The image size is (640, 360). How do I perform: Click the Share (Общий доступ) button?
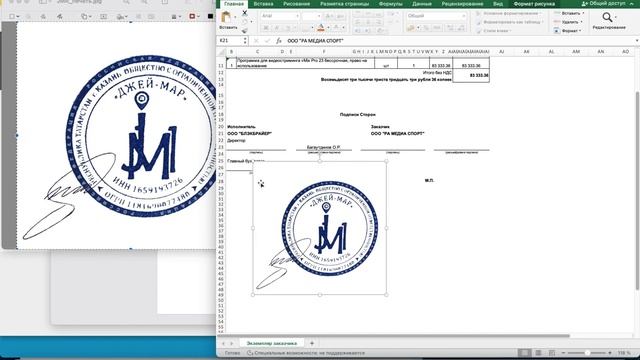(x=603, y=3)
